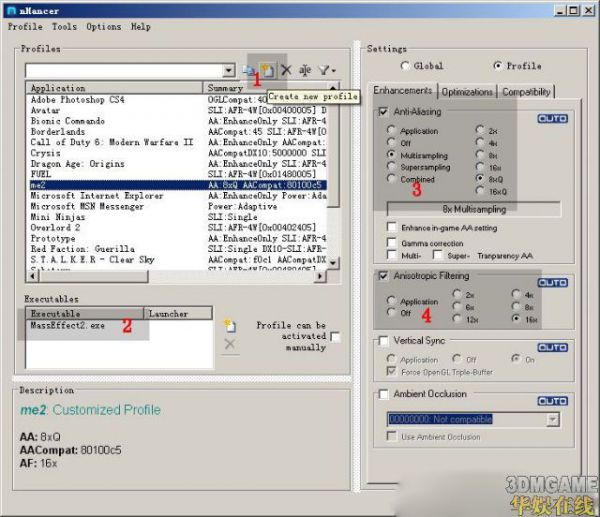Click the horizontal scrollbar right arrow
Image resolution: width=600 pixels, height=517 pixels.
tap(320, 276)
